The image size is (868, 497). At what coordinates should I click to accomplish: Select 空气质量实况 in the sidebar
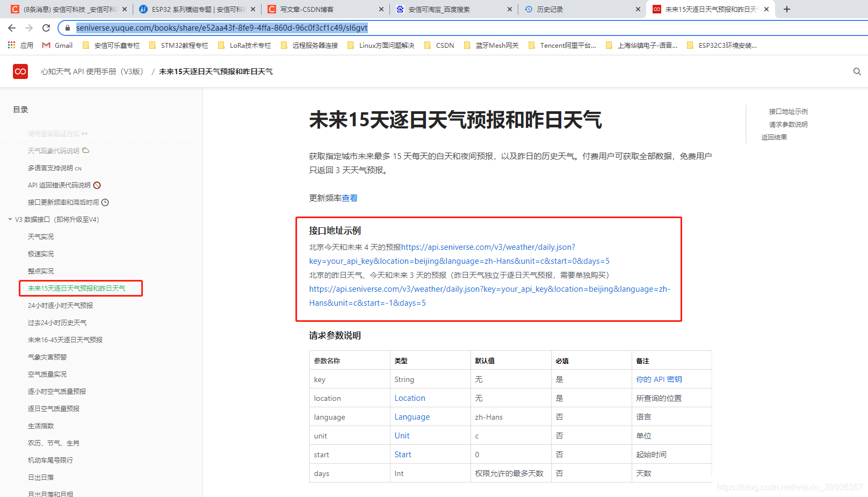click(47, 374)
